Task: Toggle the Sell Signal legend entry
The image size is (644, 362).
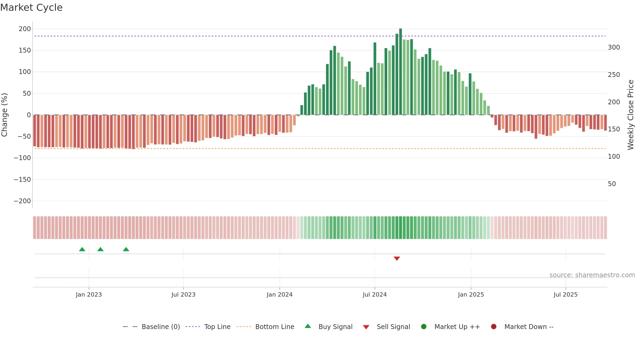Action: (386, 327)
